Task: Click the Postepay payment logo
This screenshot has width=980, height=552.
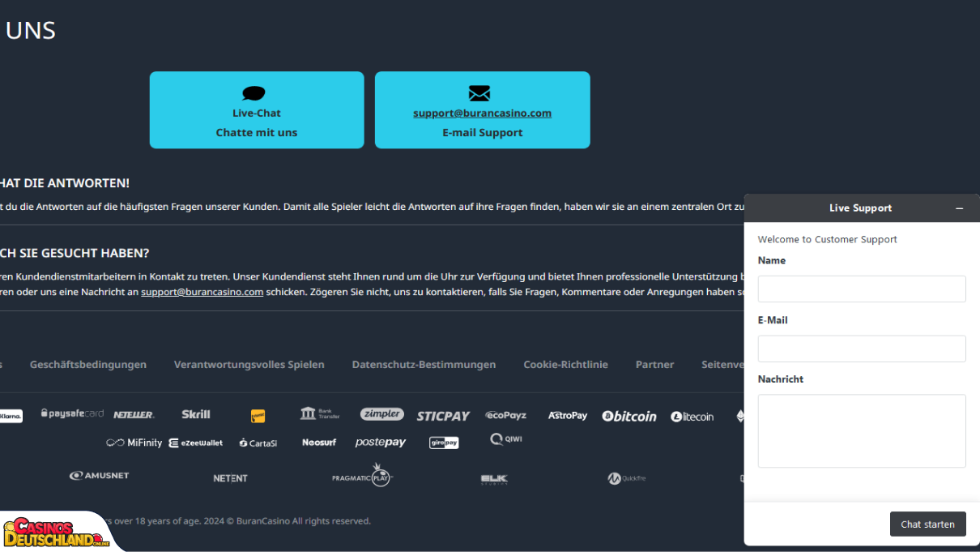Action: (381, 443)
